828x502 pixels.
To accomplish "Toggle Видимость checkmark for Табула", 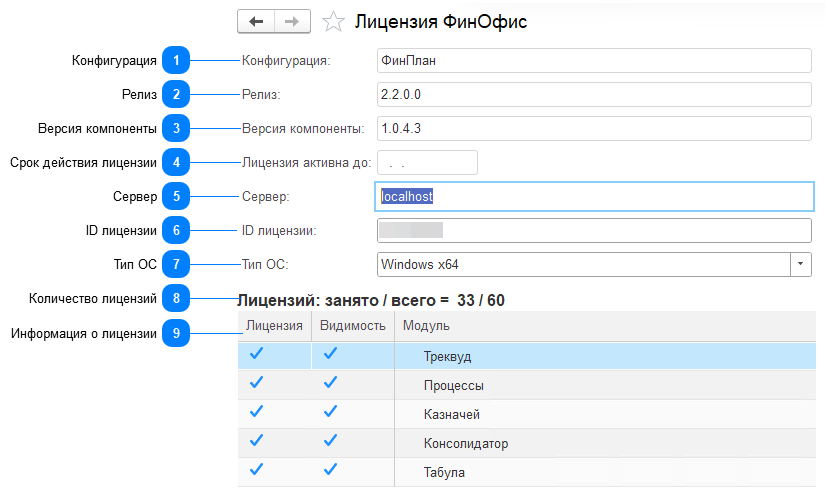I will pyautogui.click(x=331, y=469).
